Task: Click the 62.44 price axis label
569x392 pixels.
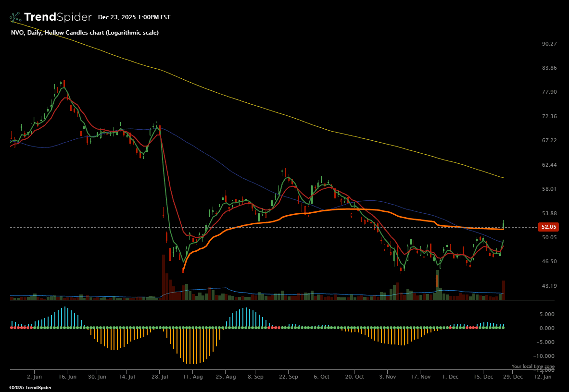Action: click(x=549, y=165)
